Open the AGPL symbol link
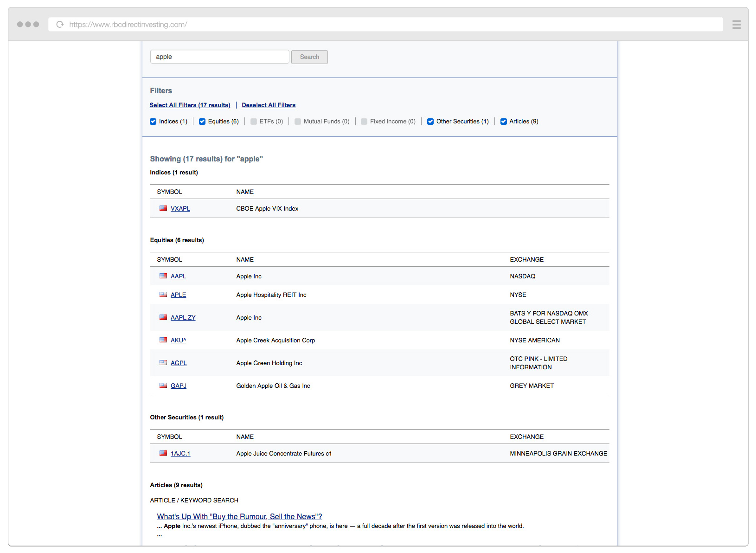756x553 pixels. pos(179,363)
